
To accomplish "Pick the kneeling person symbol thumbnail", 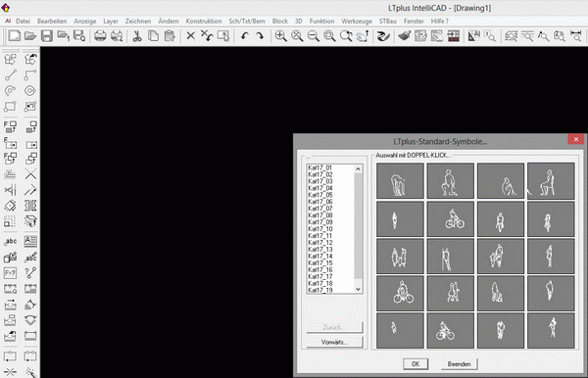I will 451,180.
